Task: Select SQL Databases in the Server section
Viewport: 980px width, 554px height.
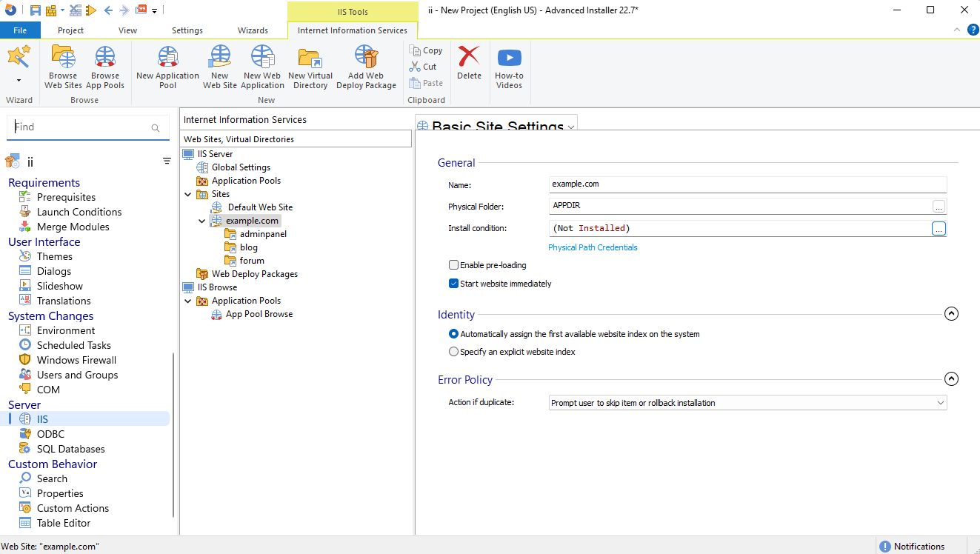Action: [x=69, y=448]
